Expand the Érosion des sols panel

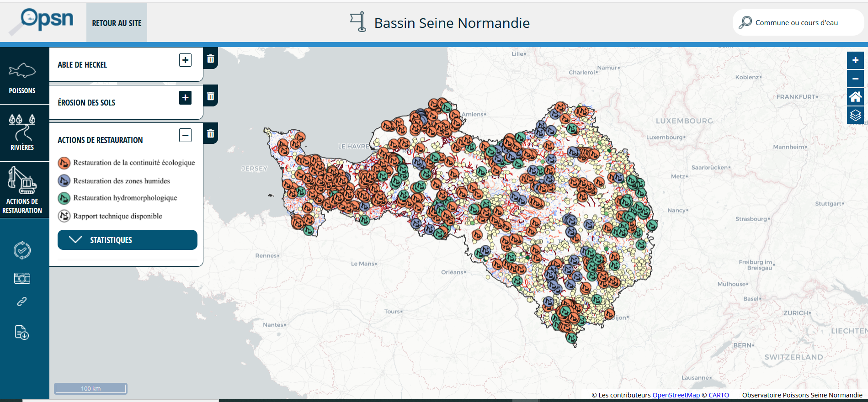coord(185,98)
